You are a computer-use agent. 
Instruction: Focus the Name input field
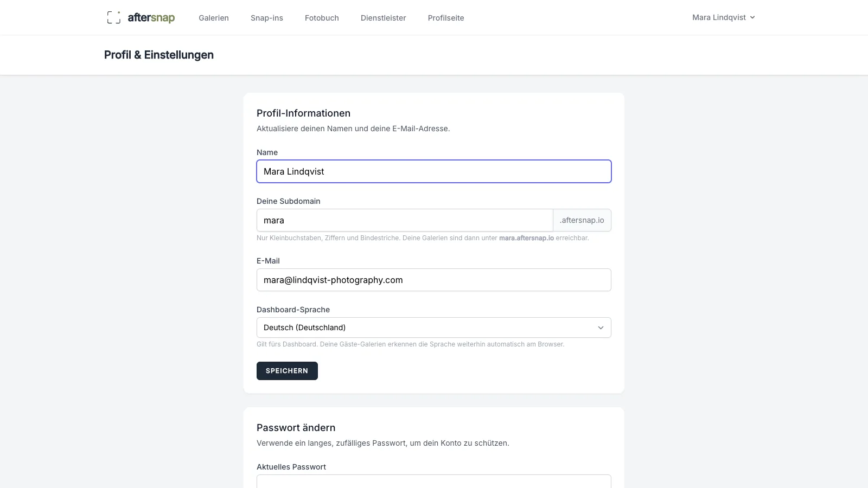(434, 171)
